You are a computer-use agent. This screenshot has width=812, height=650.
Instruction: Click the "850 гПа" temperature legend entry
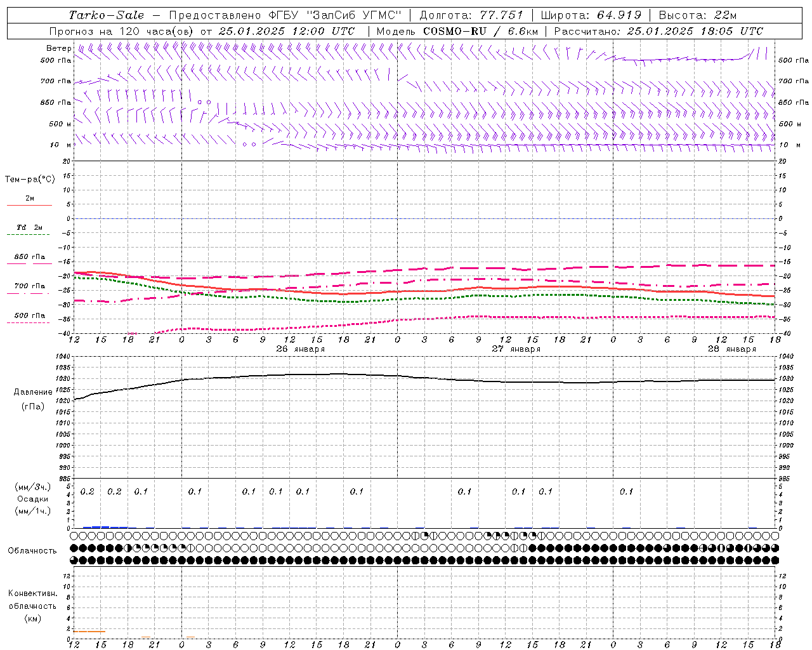29,257
